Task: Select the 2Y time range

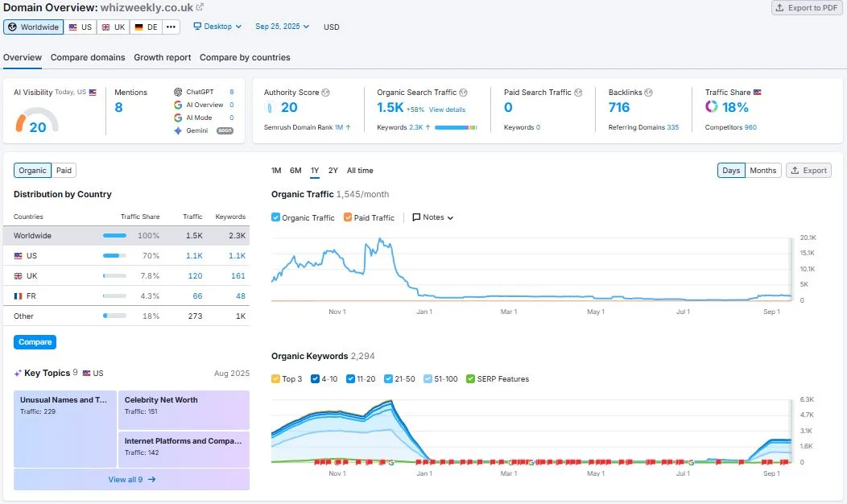Action: 333,171
